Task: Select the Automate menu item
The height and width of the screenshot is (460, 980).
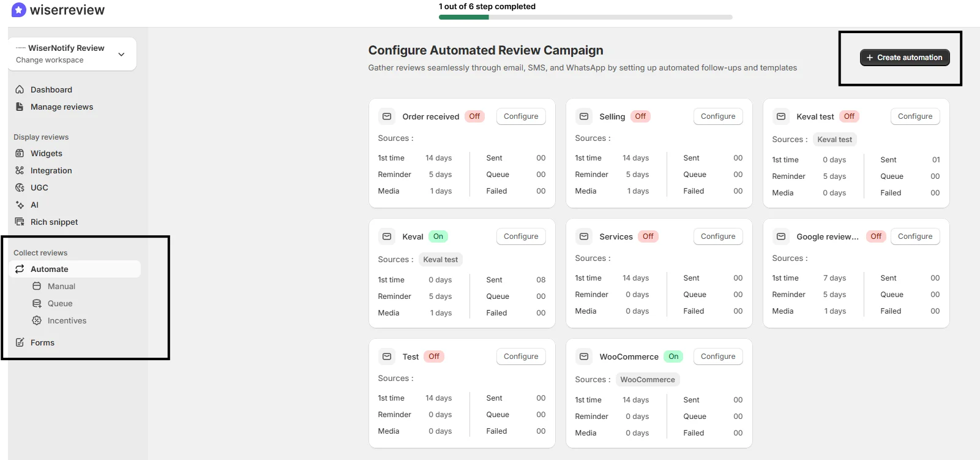Action: [75, 269]
